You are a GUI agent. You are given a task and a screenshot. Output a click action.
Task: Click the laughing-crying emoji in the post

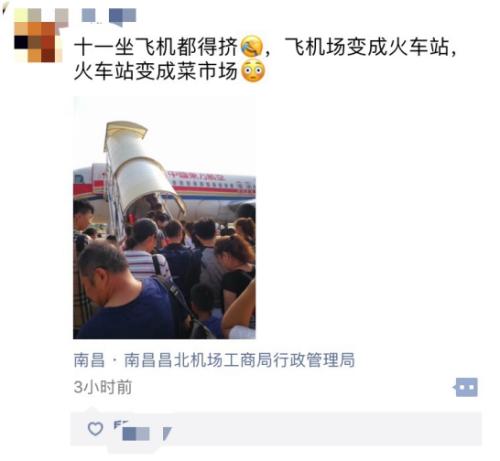[x=252, y=46]
